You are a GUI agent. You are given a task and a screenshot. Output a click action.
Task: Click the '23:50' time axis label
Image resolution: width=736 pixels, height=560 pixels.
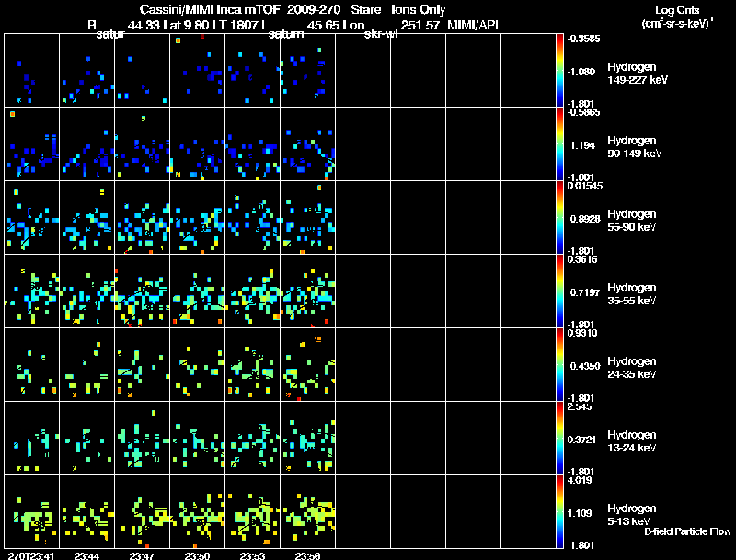pyautogui.click(x=197, y=556)
